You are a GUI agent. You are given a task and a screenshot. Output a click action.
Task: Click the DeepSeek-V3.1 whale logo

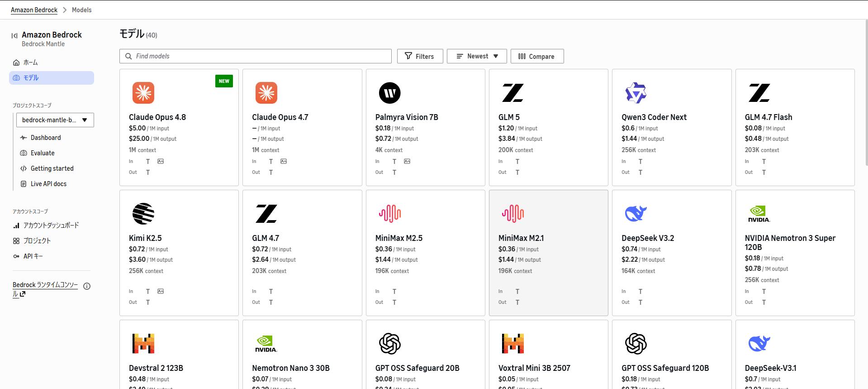[759, 344]
